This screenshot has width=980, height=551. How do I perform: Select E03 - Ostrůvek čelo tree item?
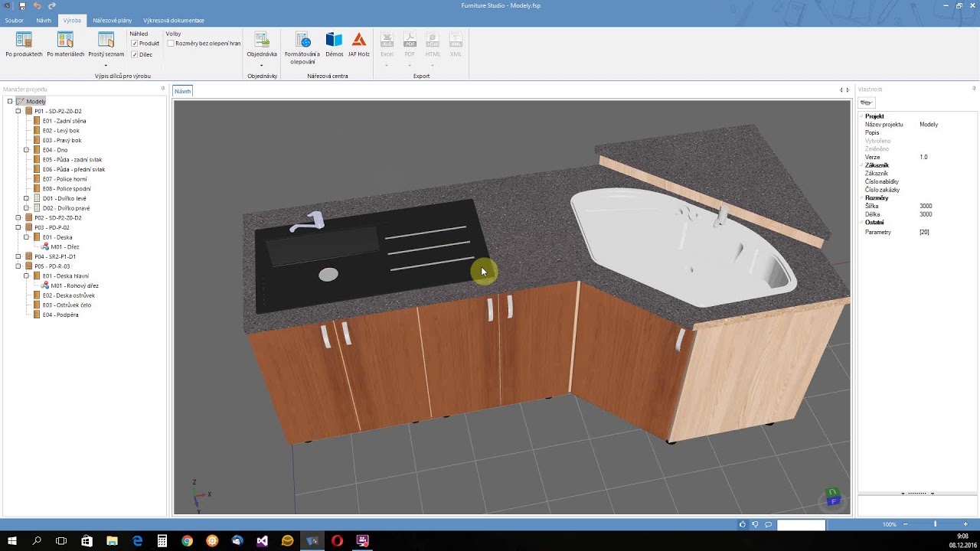pos(67,305)
